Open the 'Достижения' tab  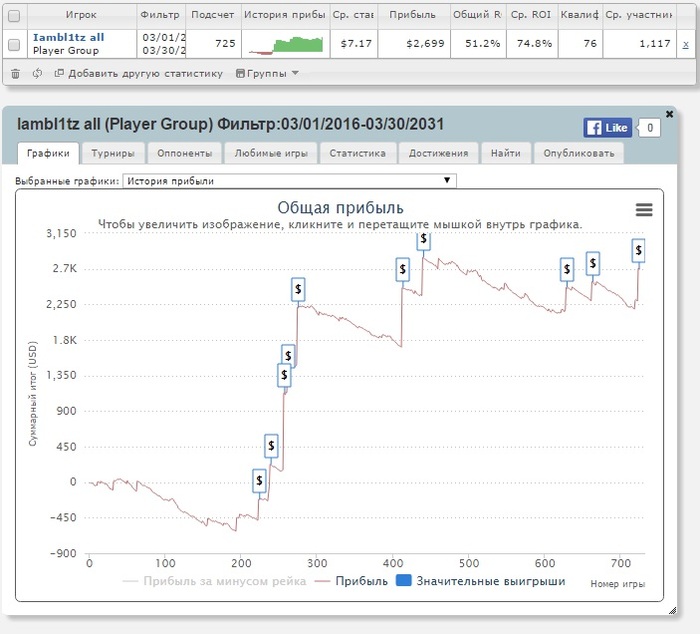(438, 154)
